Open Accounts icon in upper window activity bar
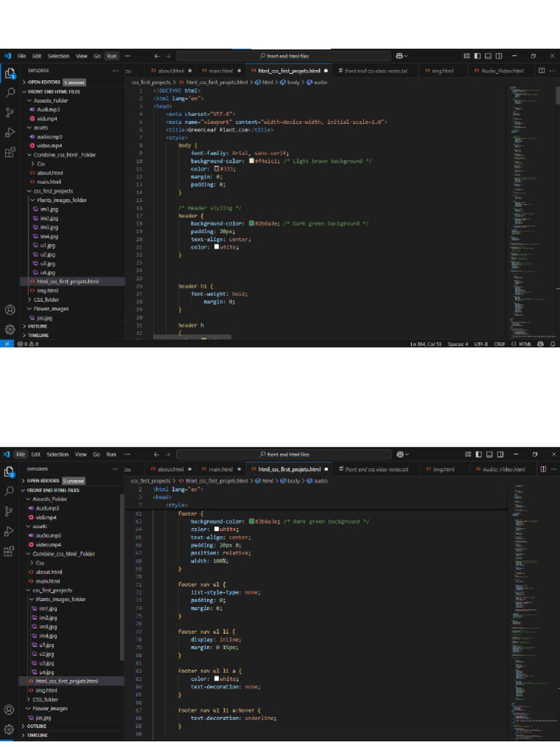 (x=9, y=309)
